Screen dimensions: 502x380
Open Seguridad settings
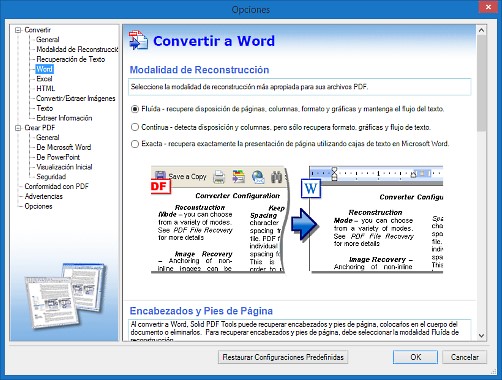51,177
